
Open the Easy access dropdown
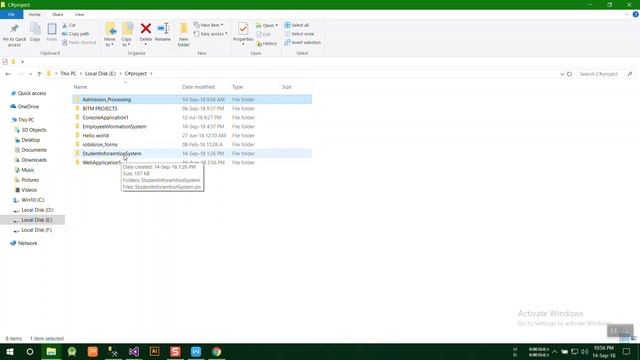click(x=211, y=34)
